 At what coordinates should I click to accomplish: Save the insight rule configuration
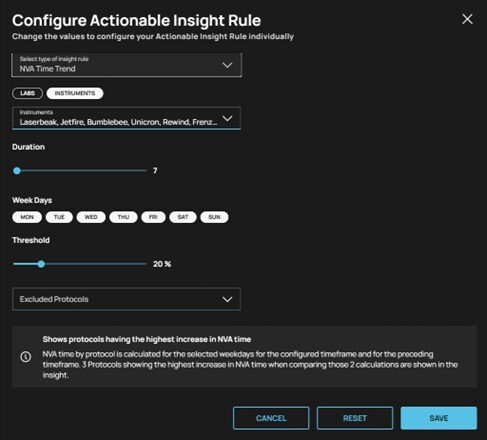click(x=439, y=418)
